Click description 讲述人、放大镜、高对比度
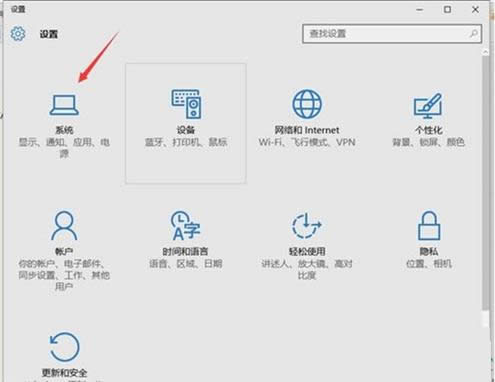 click(307, 269)
